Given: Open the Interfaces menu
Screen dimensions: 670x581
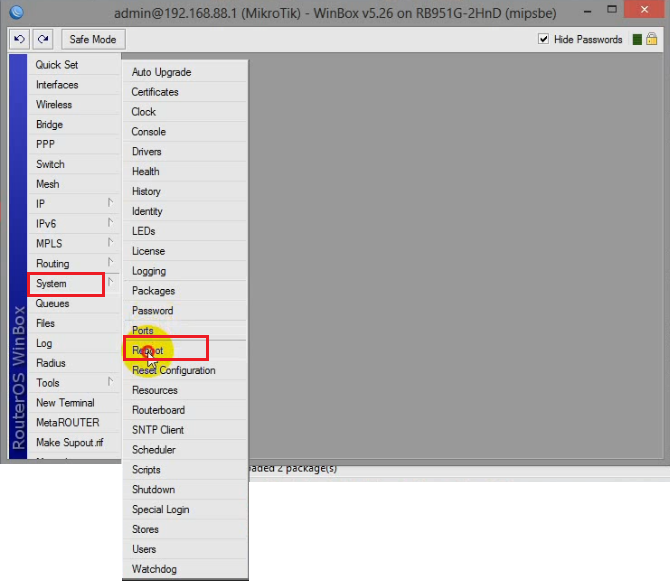Looking at the screenshot, I should pos(73,85).
